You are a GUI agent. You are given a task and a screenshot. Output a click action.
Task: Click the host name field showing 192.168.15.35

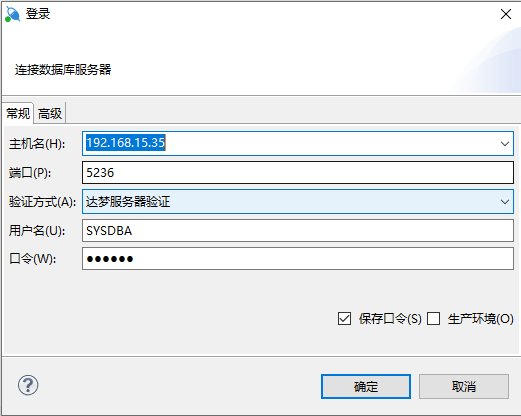298,143
